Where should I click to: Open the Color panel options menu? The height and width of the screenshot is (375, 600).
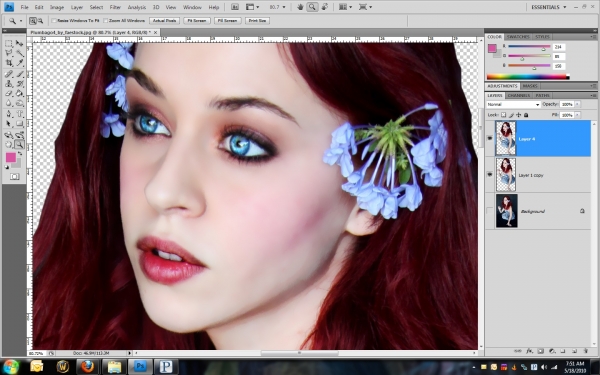pos(593,37)
